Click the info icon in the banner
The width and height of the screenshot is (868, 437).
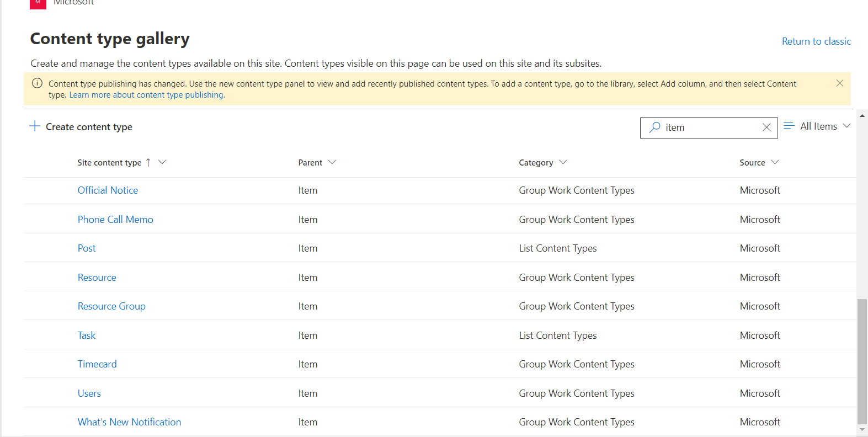pos(38,83)
